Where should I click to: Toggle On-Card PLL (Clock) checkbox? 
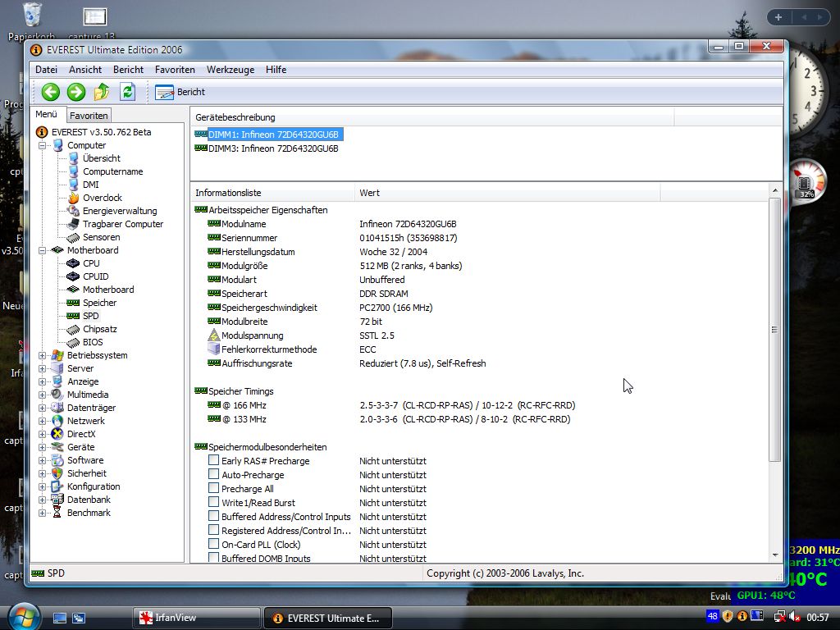click(214, 544)
